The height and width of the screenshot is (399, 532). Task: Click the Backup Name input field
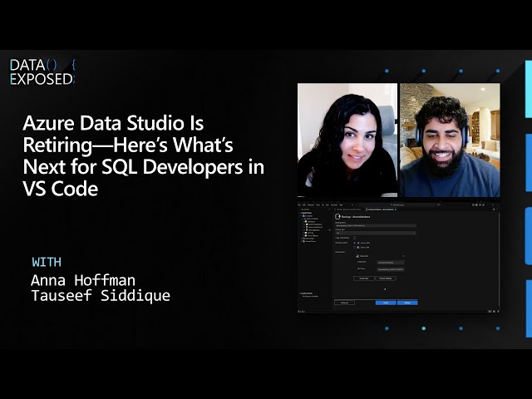coord(376,225)
